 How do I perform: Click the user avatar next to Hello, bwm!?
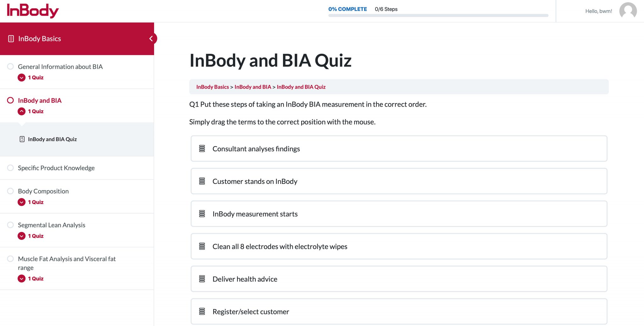coord(628,11)
